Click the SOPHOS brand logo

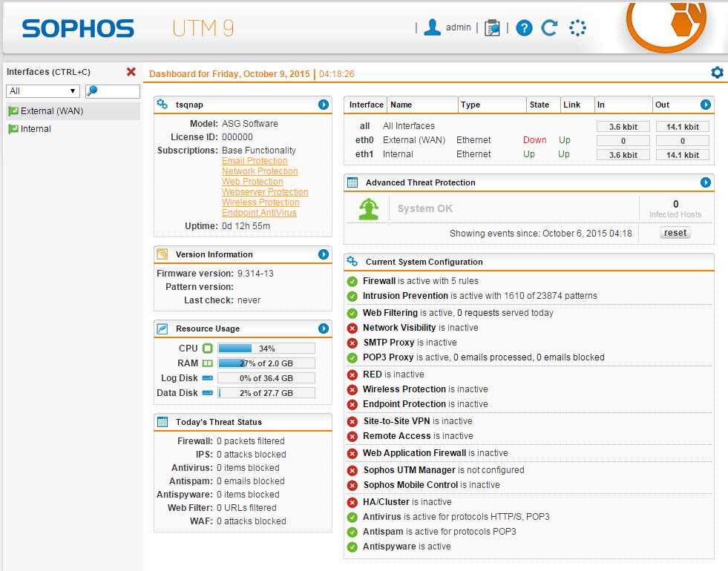pos(78,28)
